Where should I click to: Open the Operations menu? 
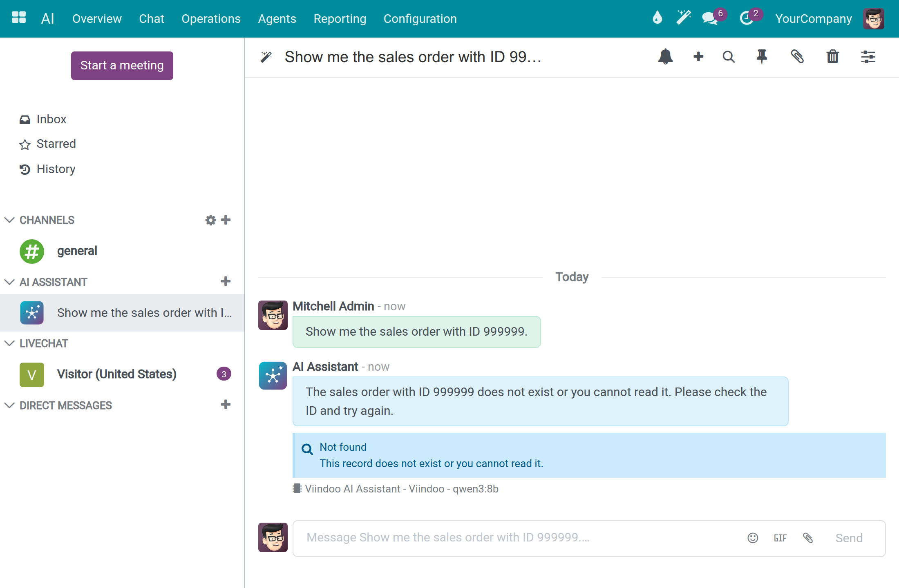click(x=211, y=19)
